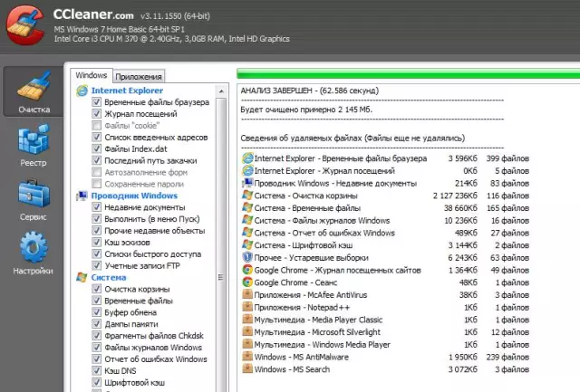580x392 pixels.
Task: Select "38 660Кб" size value
Action: pos(460,208)
